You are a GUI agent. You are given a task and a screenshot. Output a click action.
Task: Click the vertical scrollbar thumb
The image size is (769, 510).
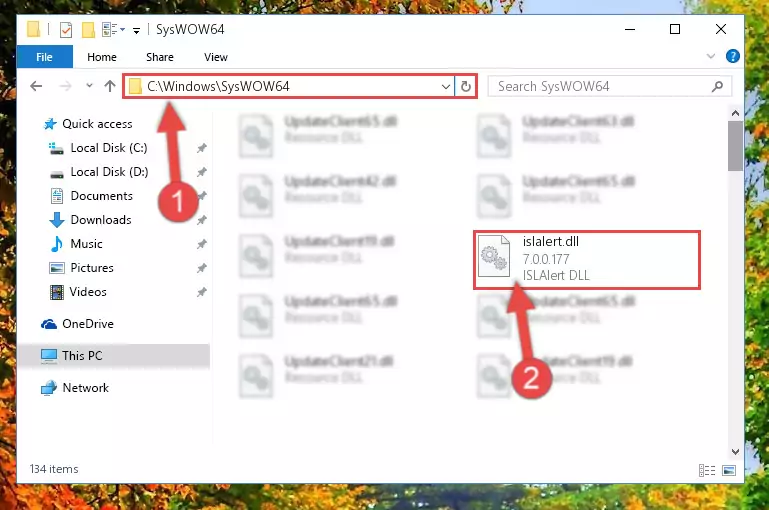tap(735, 146)
